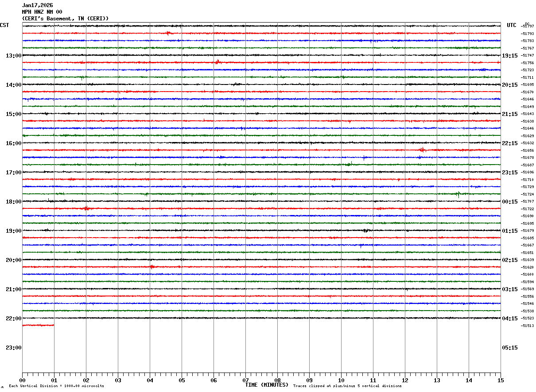Select the 04:15 UTC time label

coord(510,319)
